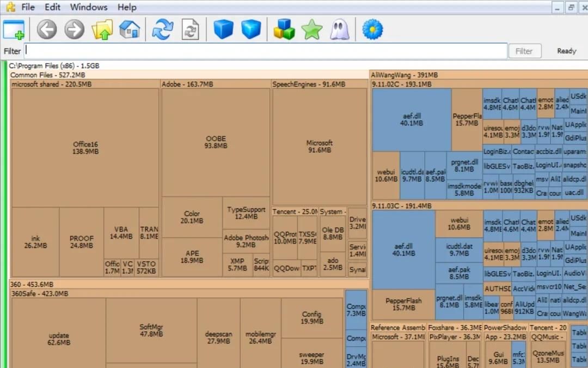Click the multicolored cubes icon

(284, 29)
